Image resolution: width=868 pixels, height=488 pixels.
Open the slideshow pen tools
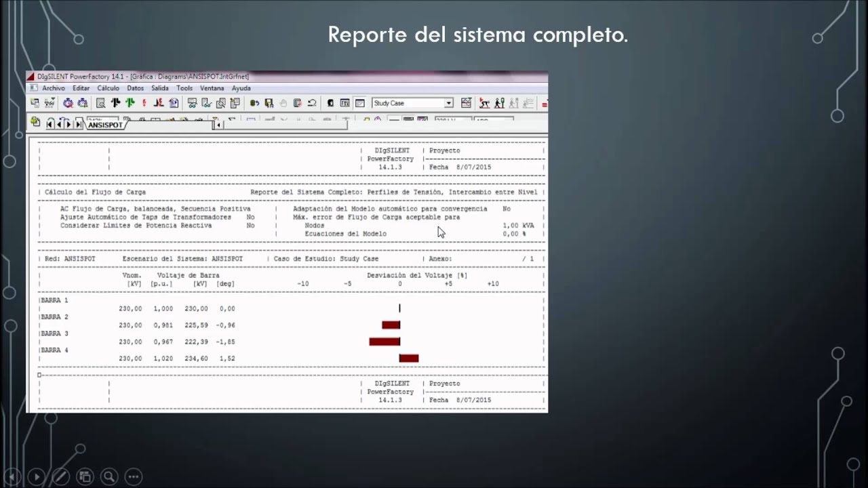(60, 476)
